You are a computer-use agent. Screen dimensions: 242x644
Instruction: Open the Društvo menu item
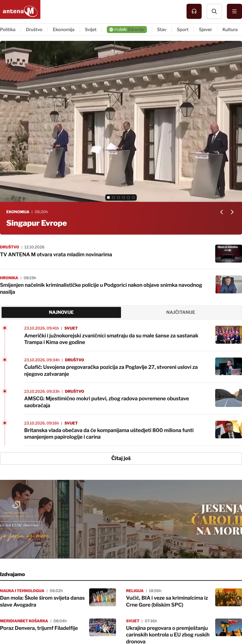pos(34,29)
